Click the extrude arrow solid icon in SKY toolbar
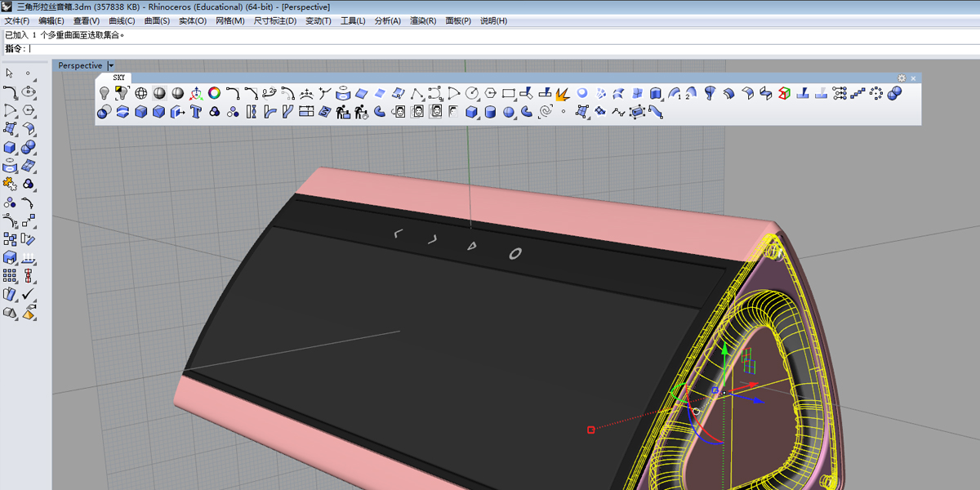Image resolution: width=980 pixels, height=490 pixels. 177,112
